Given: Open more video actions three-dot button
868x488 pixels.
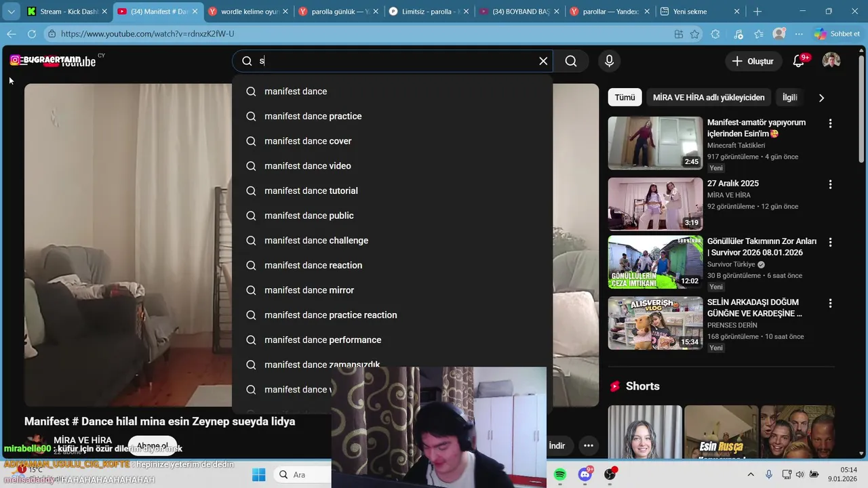Looking at the screenshot, I should point(589,446).
